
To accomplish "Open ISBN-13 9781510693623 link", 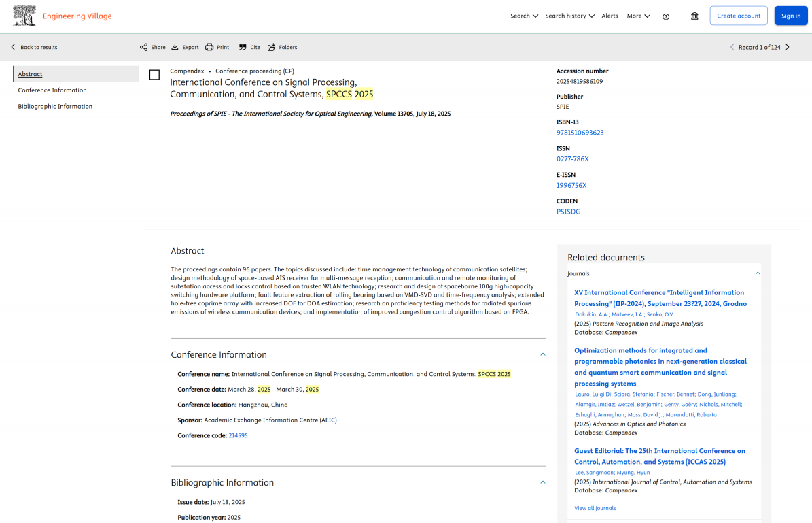I will pyautogui.click(x=580, y=133).
